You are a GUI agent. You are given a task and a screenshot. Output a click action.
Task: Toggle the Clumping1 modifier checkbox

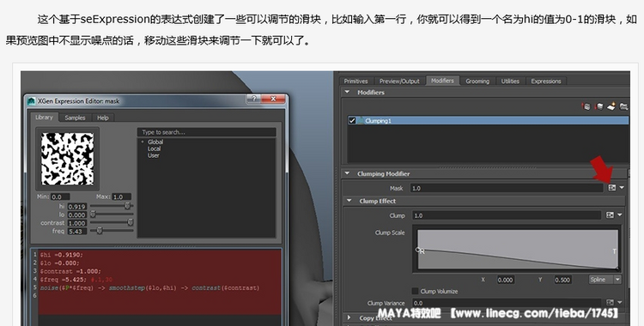coord(351,120)
